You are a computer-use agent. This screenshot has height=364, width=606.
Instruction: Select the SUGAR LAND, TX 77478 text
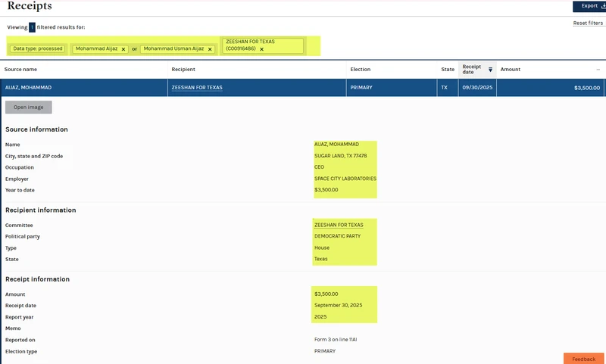coord(340,156)
